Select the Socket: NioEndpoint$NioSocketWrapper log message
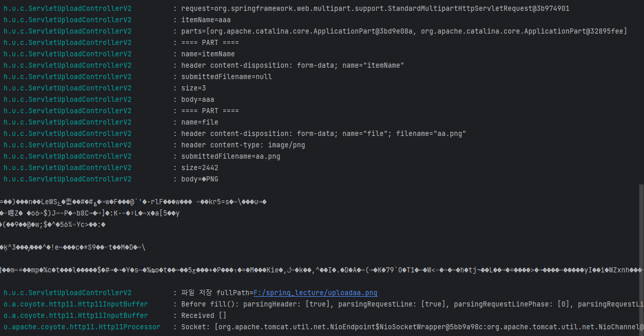Screen dimensions: 644x336 click(412, 327)
